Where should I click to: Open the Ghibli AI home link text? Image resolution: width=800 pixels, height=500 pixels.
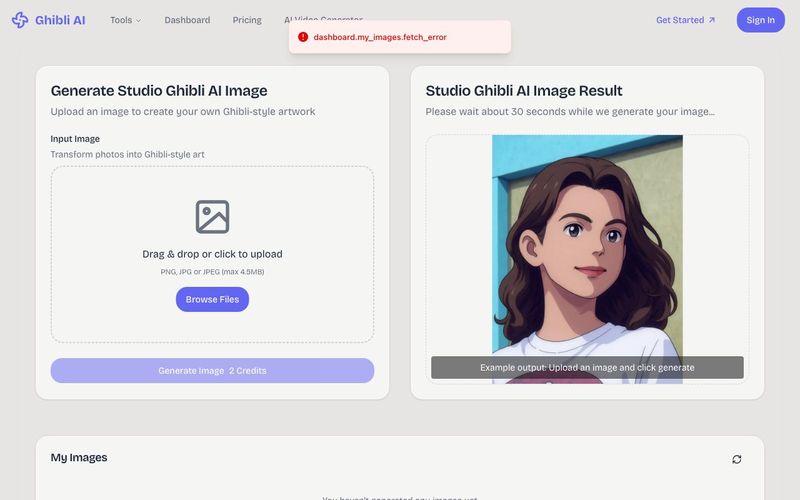(60, 20)
